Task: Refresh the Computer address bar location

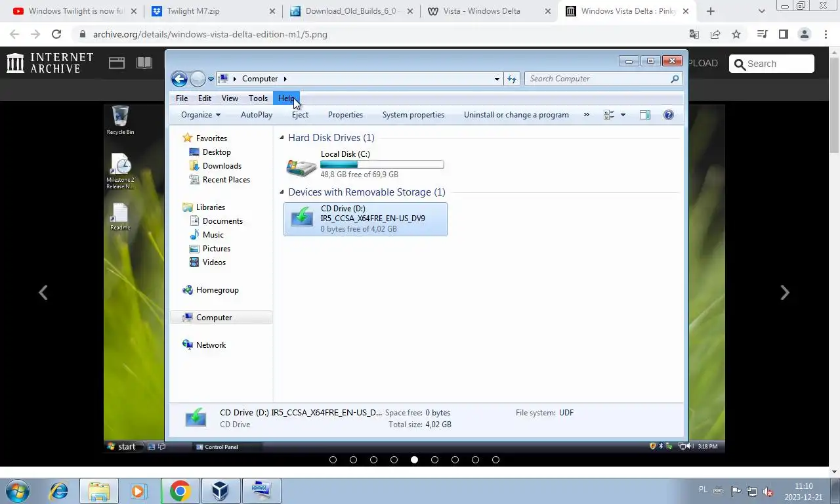Action: [512, 79]
